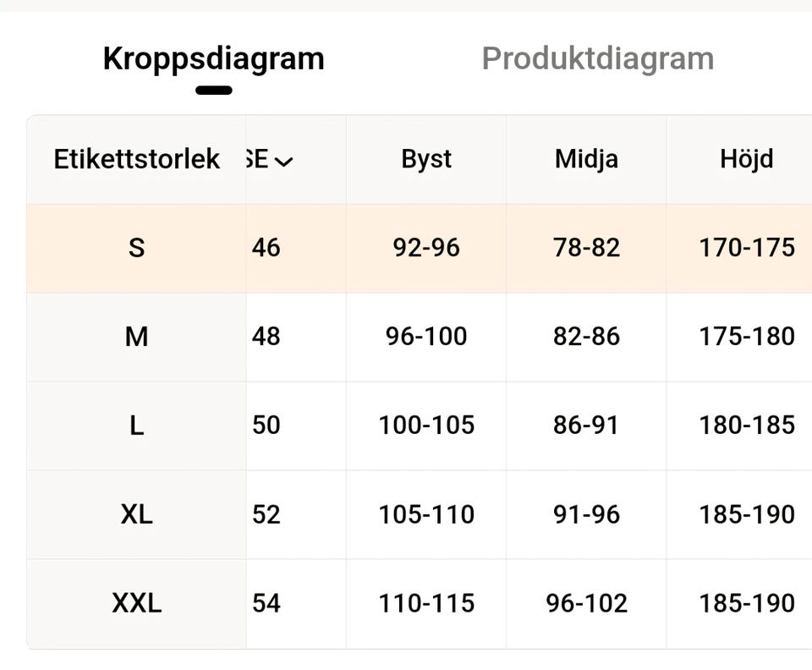Click the 105-110 bust value cell
Image resolution: width=812 pixels, height=670 pixels.
(426, 514)
